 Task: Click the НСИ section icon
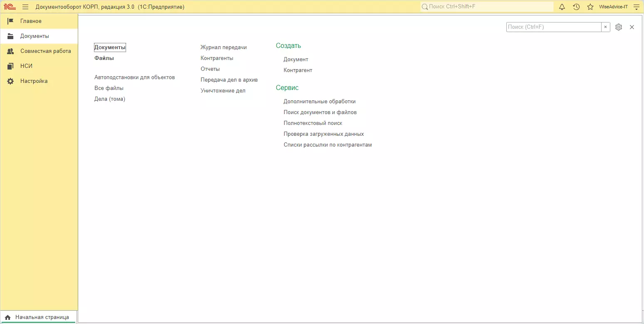(11, 66)
